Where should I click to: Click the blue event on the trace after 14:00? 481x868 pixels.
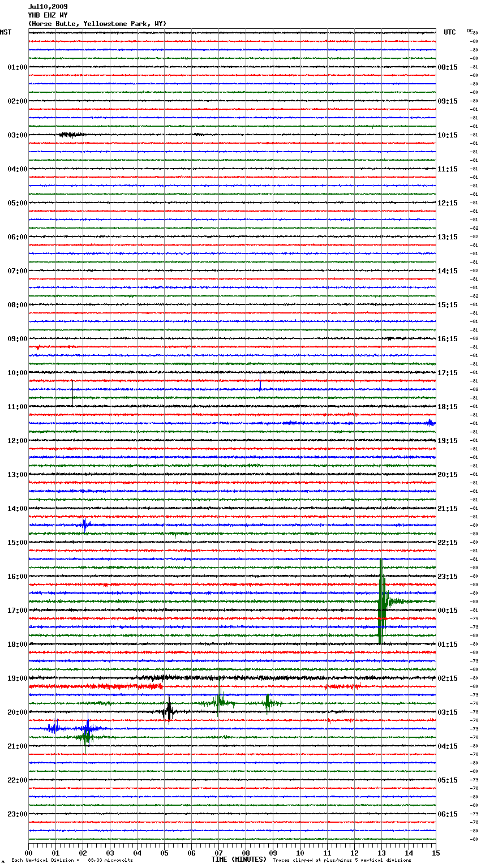click(85, 525)
